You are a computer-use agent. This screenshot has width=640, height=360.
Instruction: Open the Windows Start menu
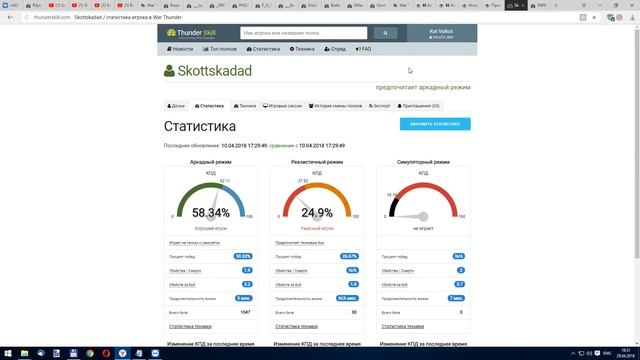[x=8, y=353]
